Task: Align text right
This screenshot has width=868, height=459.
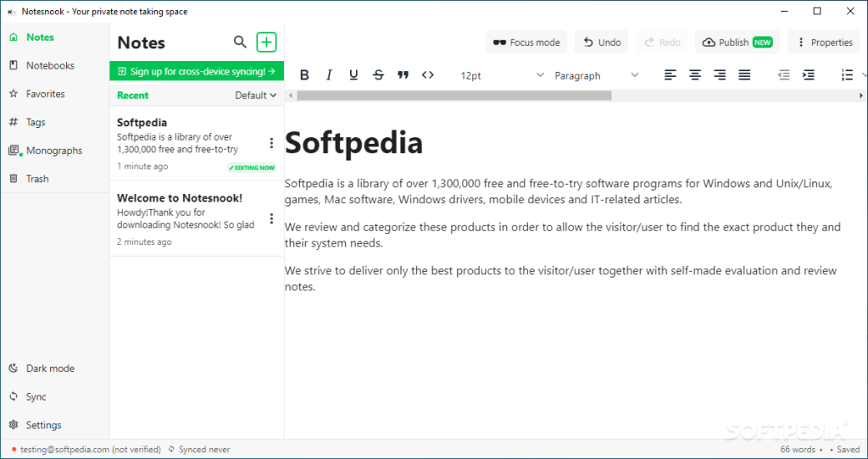Action: [720, 75]
